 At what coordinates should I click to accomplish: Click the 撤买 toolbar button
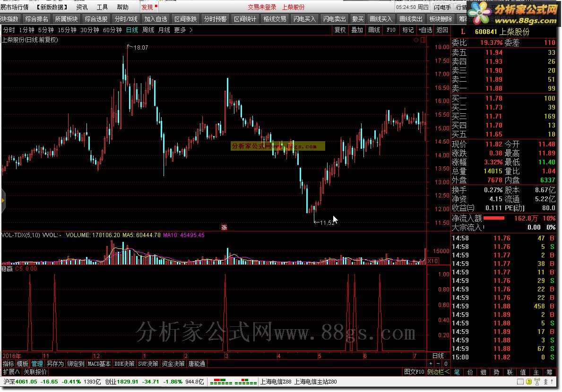358,19
